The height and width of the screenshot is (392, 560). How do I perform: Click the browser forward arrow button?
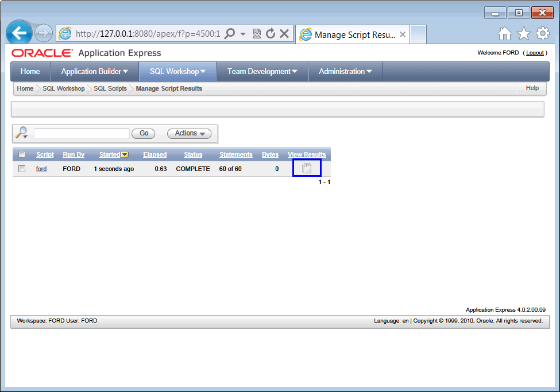click(44, 33)
